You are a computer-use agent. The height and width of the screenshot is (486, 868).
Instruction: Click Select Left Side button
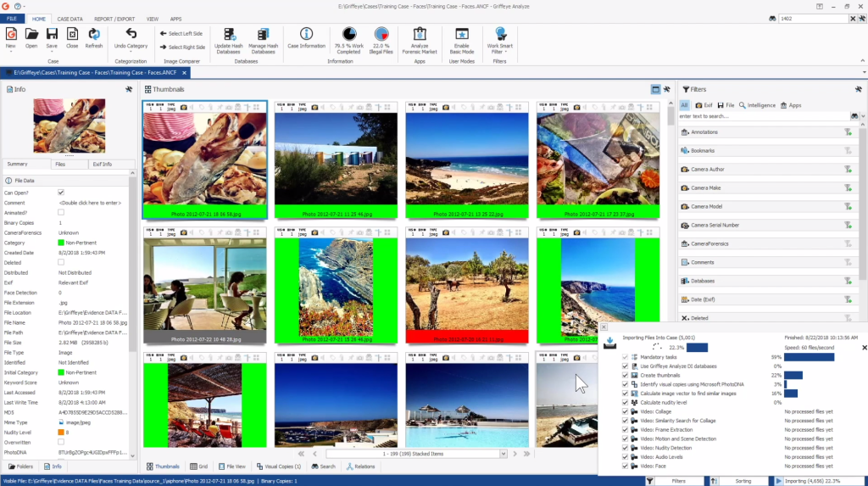pos(181,34)
